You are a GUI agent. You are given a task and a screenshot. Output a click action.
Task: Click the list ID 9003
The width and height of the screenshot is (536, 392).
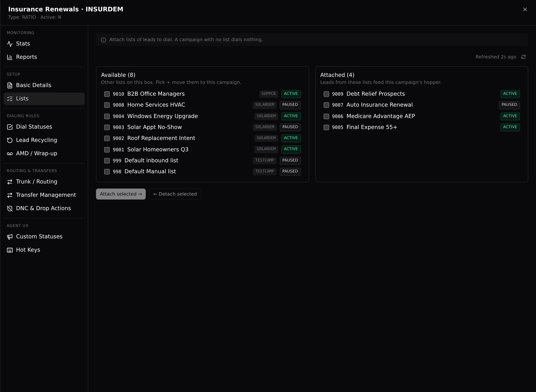[x=118, y=127]
